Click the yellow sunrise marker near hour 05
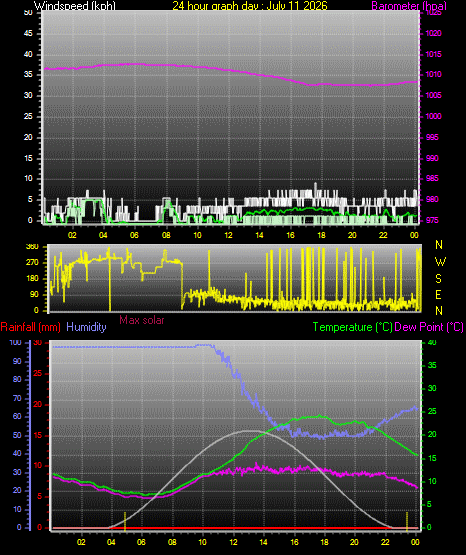Viewport: 466px width, 555px height. [x=125, y=521]
